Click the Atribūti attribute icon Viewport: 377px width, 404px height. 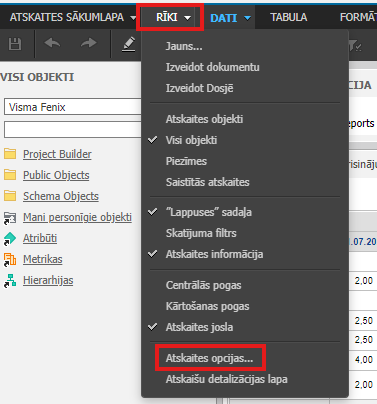point(10,239)
